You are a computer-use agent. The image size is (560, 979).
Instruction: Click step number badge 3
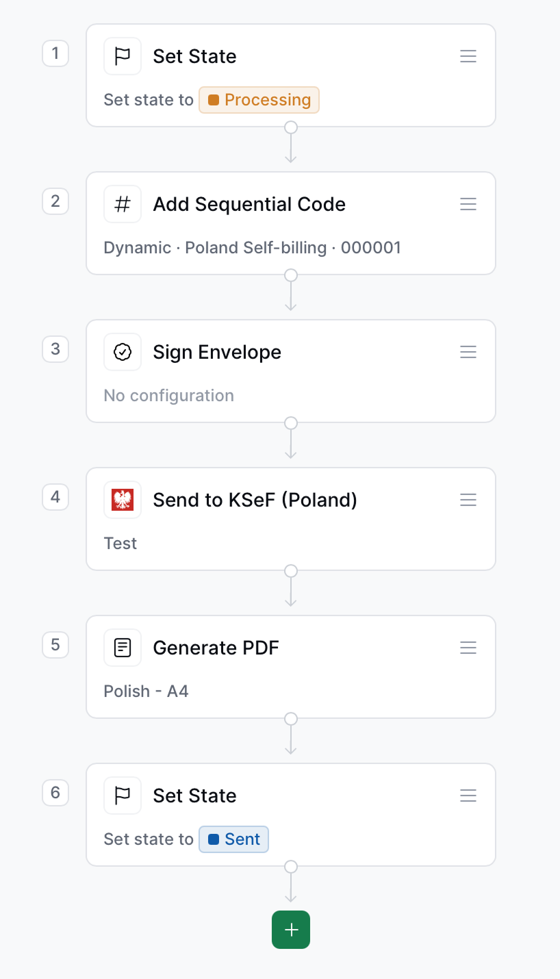click(x=55, y=349)
